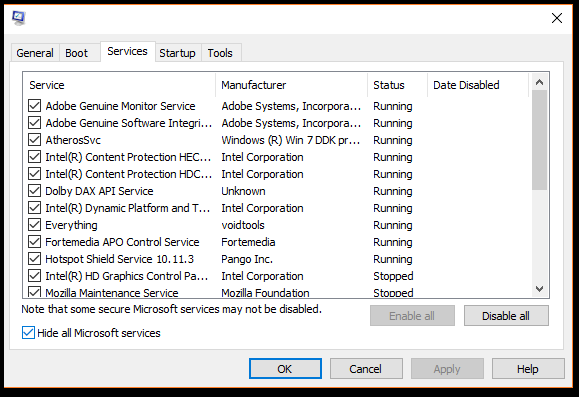This screenshot has height=397, width=579.
Task: Click the scroll down arrow of the services list
Action: click(539, 289)
